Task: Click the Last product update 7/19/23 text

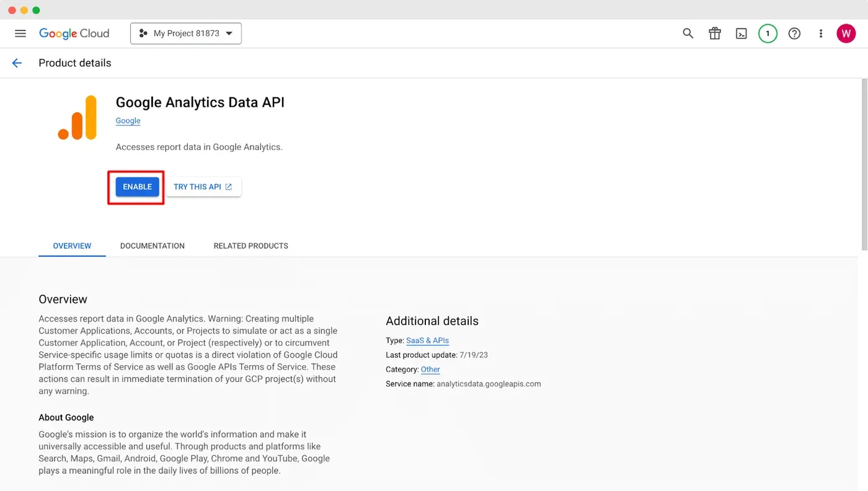Action: [x=437, y=355]
